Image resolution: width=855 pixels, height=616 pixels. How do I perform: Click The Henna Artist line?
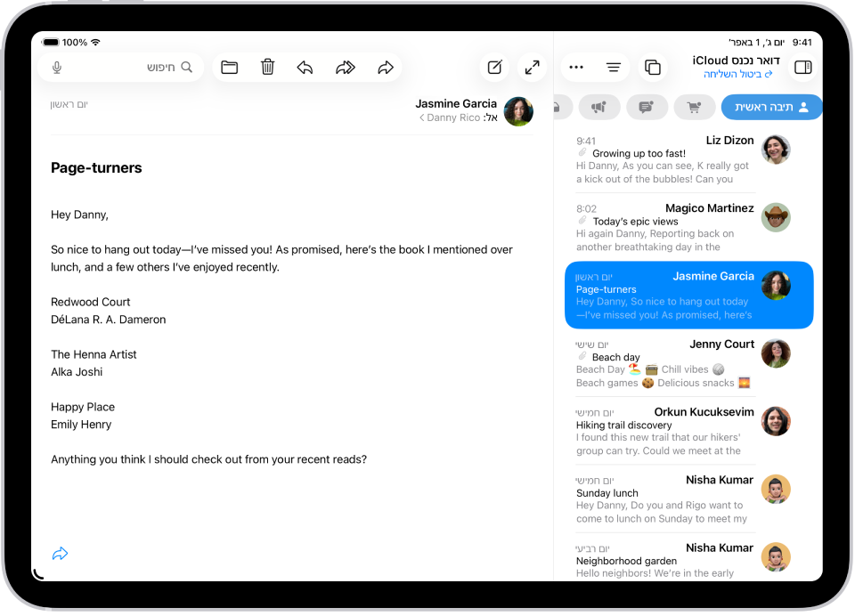point(94,354)
